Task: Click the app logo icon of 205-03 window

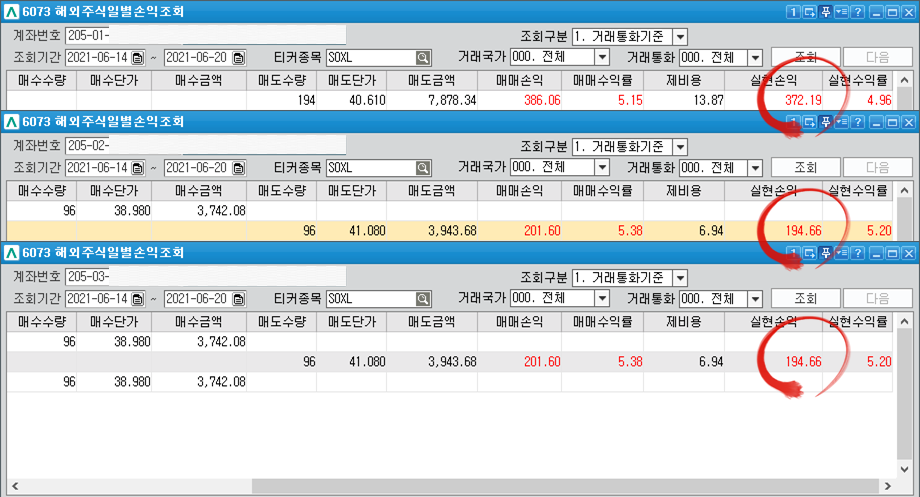Action: 12,253
